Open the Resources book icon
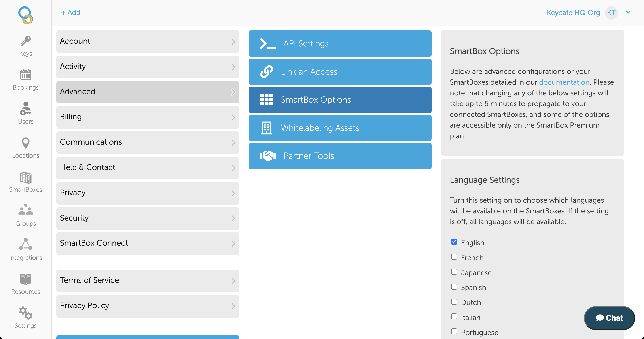The height and width of the screenshot is (339, 644). click(x=25, y=279)
